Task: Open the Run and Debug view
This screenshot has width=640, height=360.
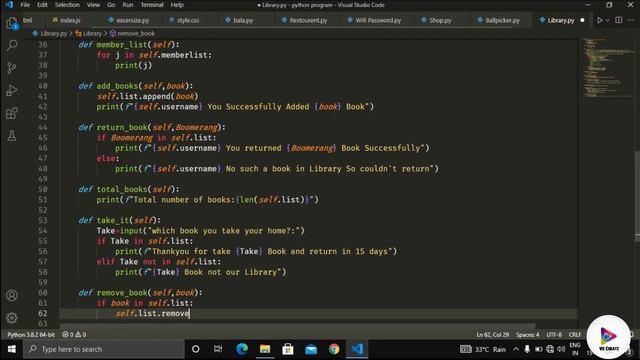Action: pos(12,90)
